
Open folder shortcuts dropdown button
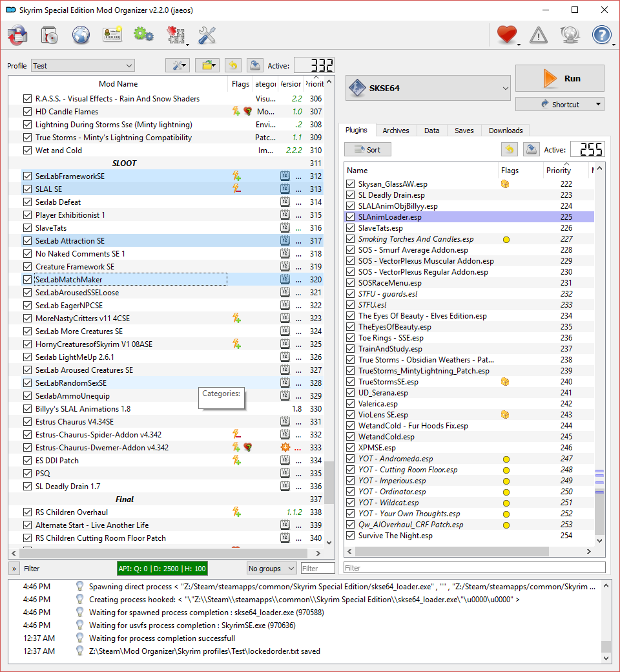click(x=207, y=65)
